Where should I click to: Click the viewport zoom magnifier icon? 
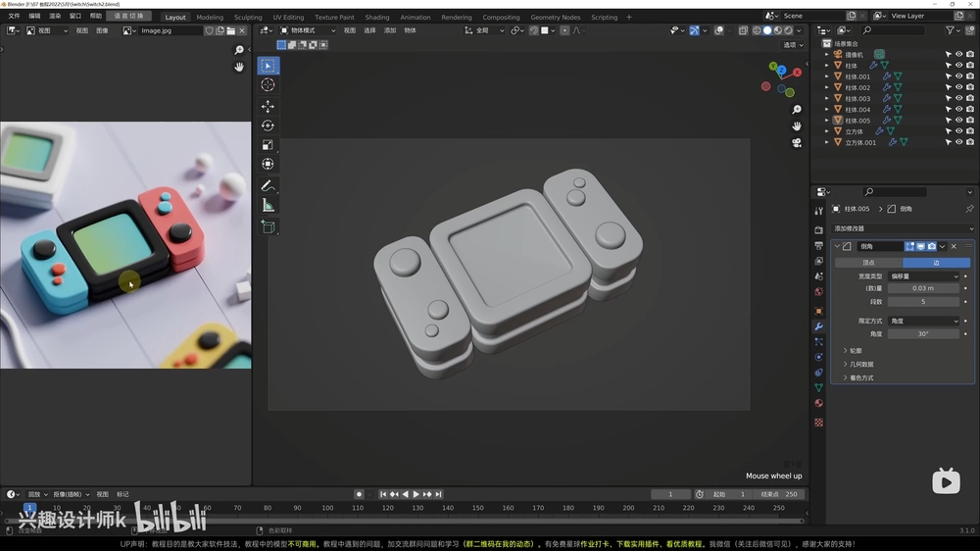(797, 110)
